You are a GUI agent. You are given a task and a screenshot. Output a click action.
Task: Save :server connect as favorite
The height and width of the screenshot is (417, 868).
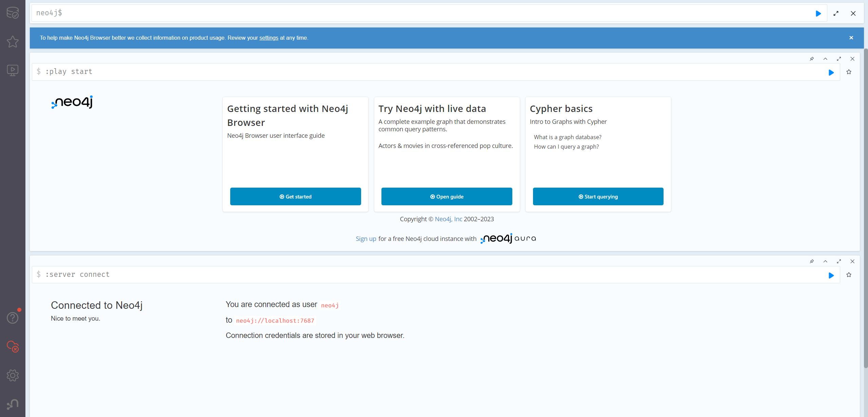(x=849, y=275)
